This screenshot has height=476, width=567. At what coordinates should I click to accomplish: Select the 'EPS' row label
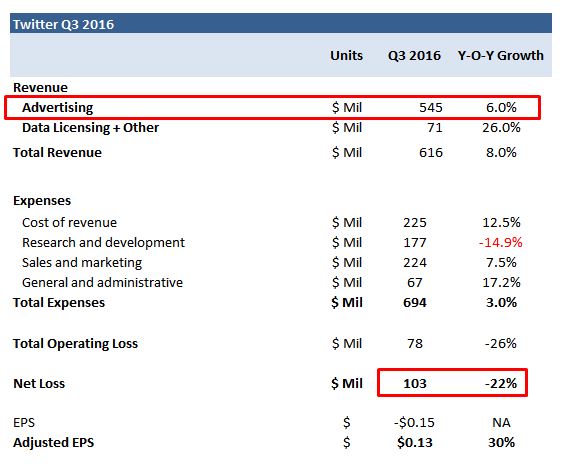coord(24,423)
